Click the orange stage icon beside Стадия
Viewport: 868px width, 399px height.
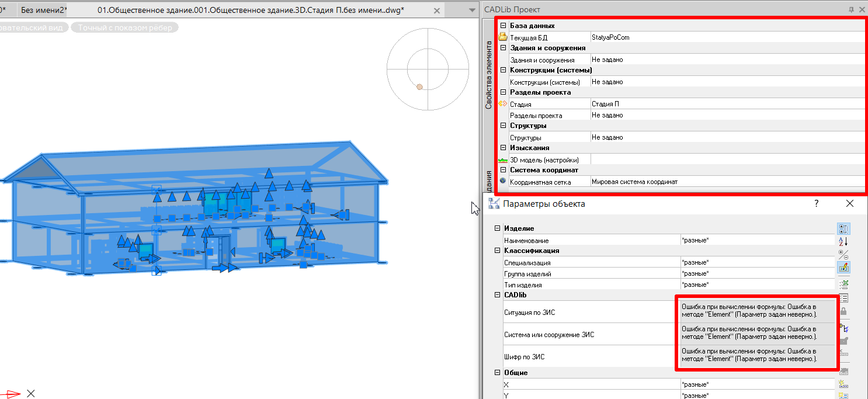click(x=502, y=104)
